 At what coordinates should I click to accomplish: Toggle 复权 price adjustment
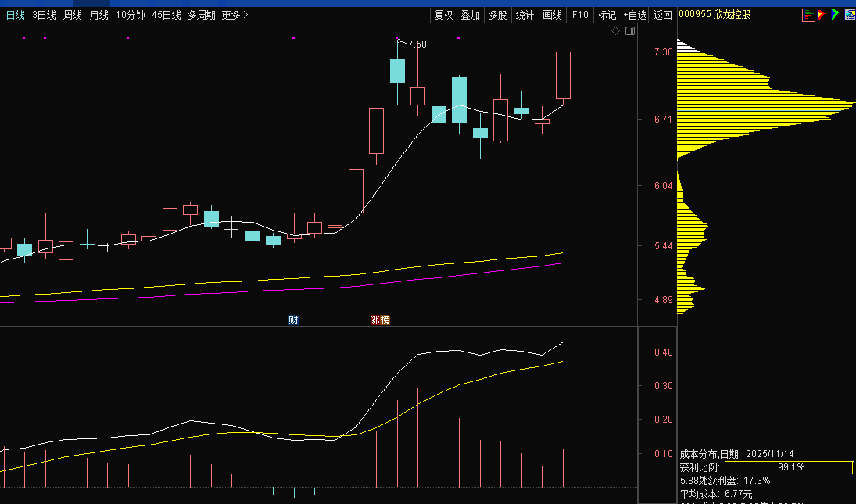(444, 15)
